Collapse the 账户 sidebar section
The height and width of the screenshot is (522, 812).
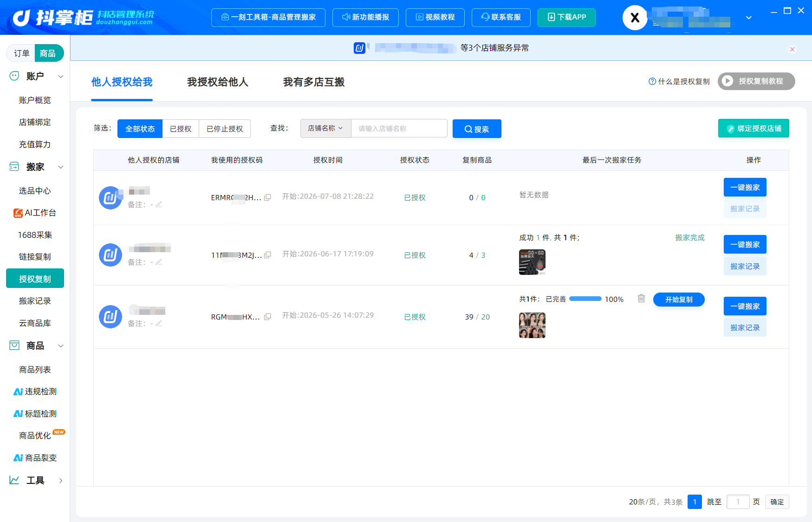point(60,76)
